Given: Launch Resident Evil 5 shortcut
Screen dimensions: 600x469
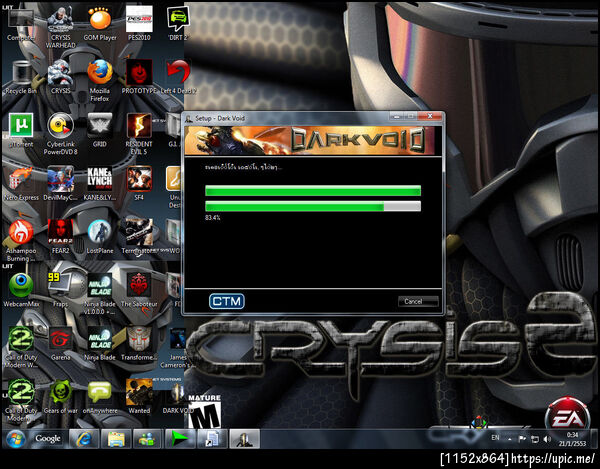Looking at the screenshot, I should point(139,134).
